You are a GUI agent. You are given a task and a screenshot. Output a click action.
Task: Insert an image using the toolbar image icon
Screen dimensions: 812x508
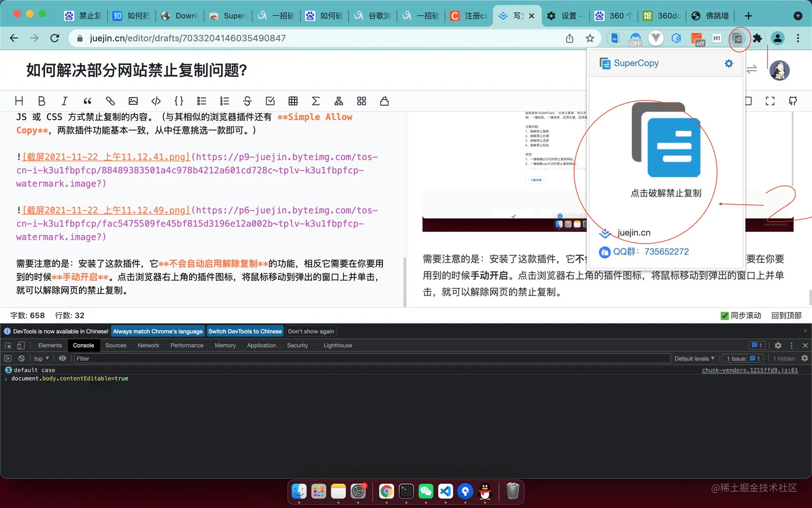click(133, 101)
